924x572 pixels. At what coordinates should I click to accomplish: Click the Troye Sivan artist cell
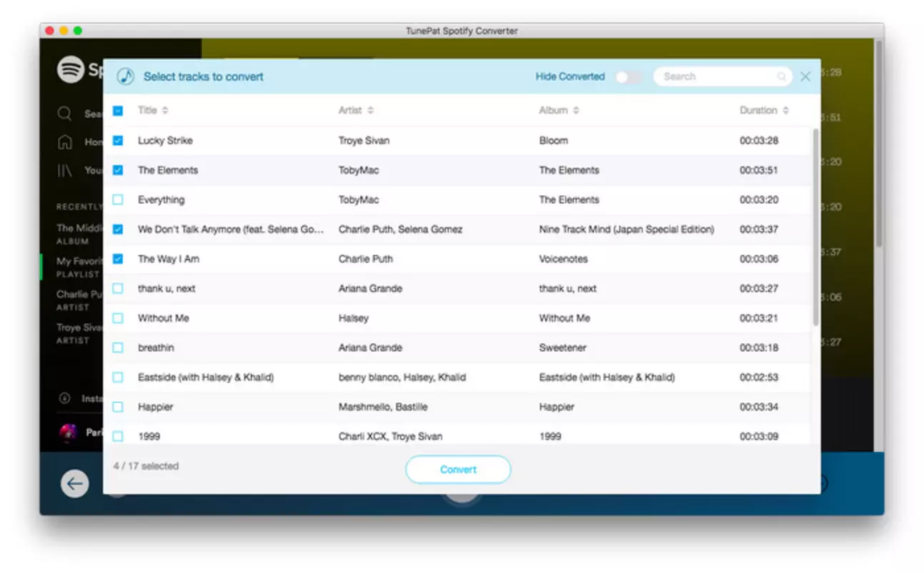[x=364, y=141]
